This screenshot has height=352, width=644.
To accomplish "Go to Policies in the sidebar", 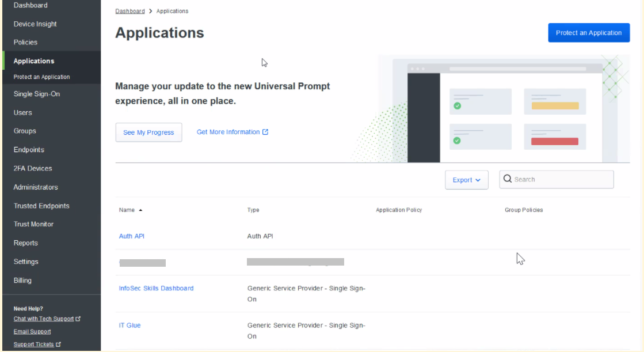I will (x=25, y=42).
